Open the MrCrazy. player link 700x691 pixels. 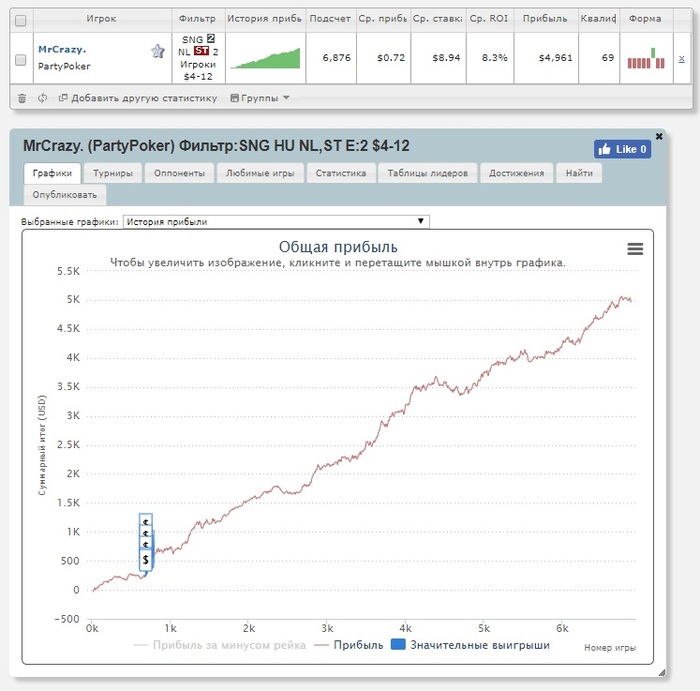pos(62,50)
